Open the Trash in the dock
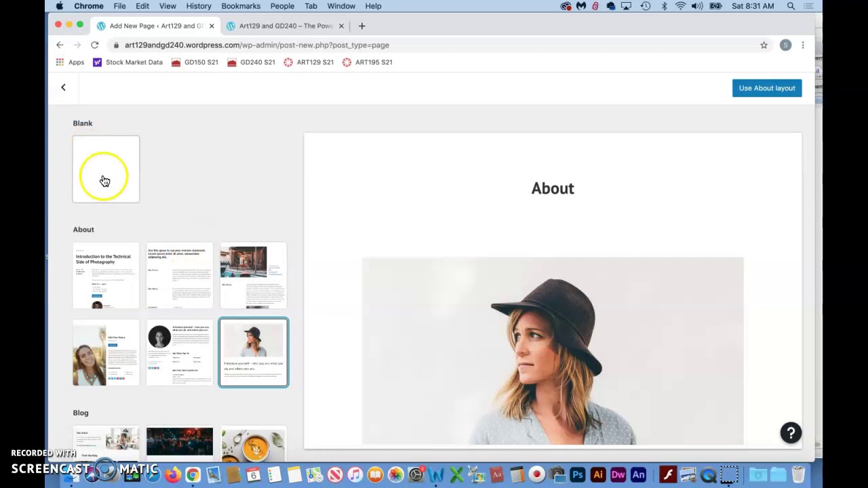 pos(798,474)
